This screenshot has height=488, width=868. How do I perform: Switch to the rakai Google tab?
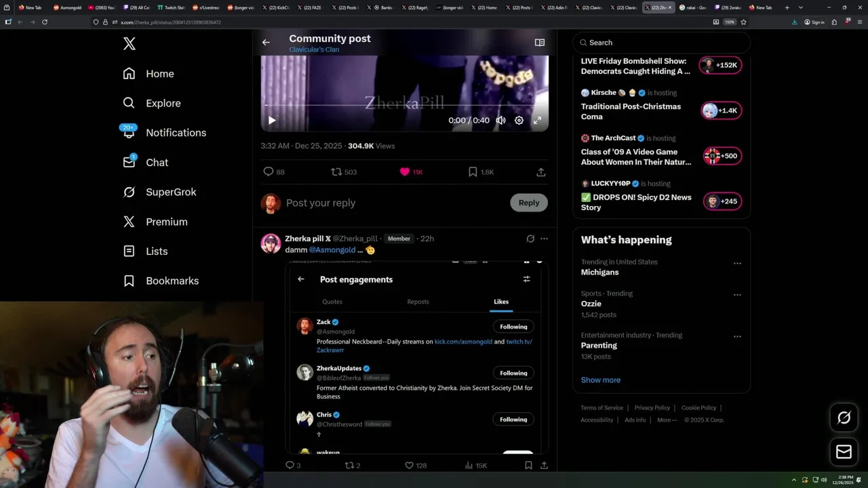694,7
